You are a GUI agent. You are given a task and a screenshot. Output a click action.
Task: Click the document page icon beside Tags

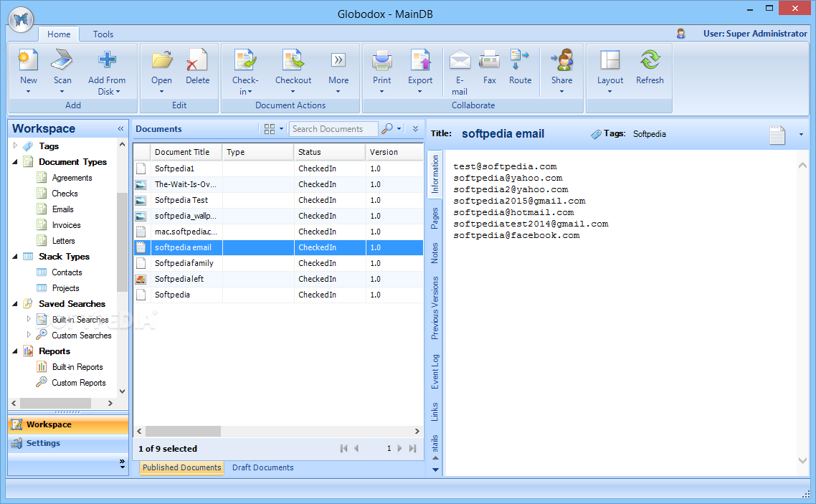777,135
